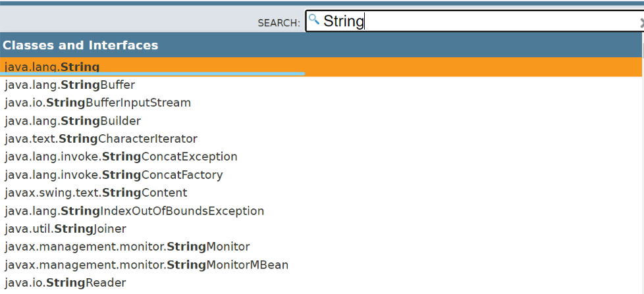644x294 pixels.
Task: Click the Classes and Interfaces header
Action: point(80,45)
